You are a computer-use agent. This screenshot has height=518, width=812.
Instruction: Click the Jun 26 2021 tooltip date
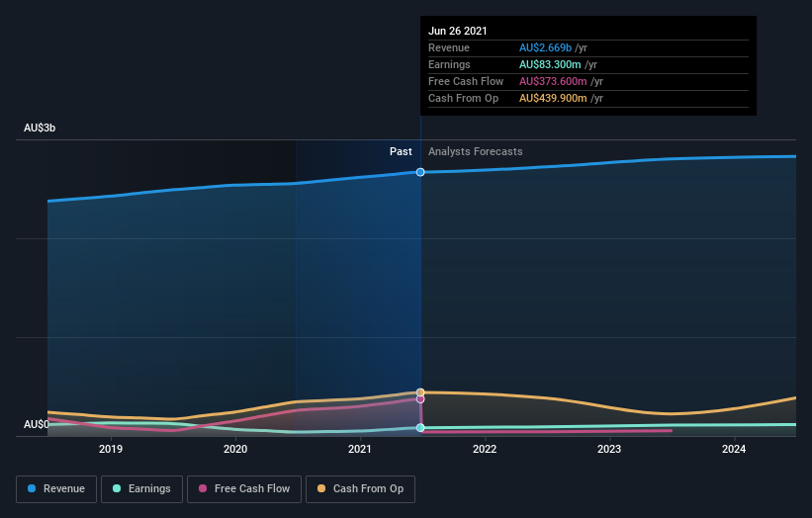[458, 31]
